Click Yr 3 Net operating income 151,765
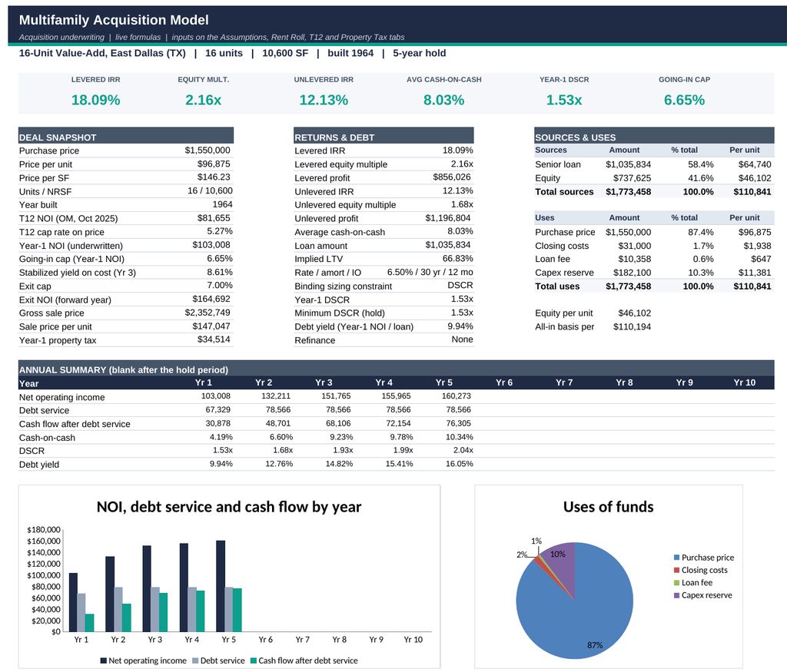This screenshot has height=672, width=787. coord(336,396)
